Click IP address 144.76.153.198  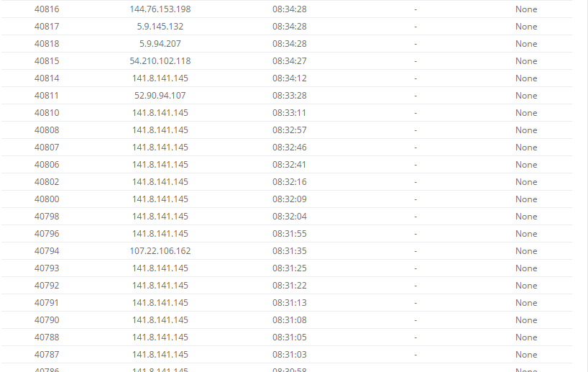click(x=160, y=9)
